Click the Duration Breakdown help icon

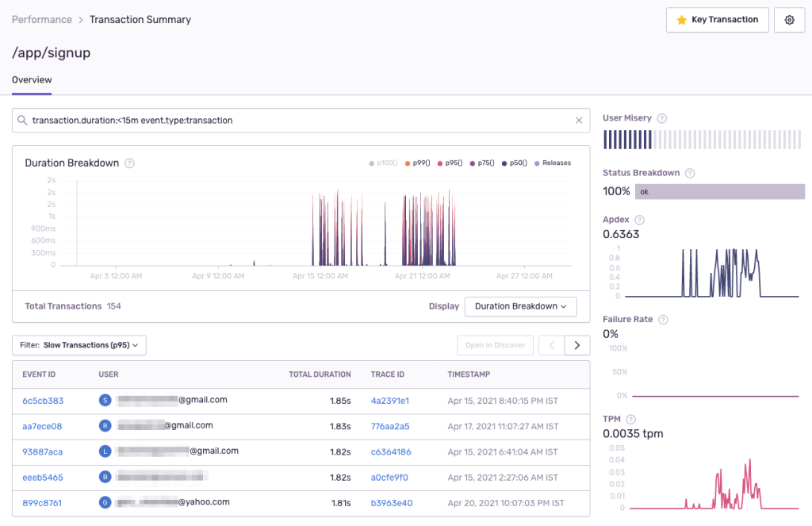point(130,163)
